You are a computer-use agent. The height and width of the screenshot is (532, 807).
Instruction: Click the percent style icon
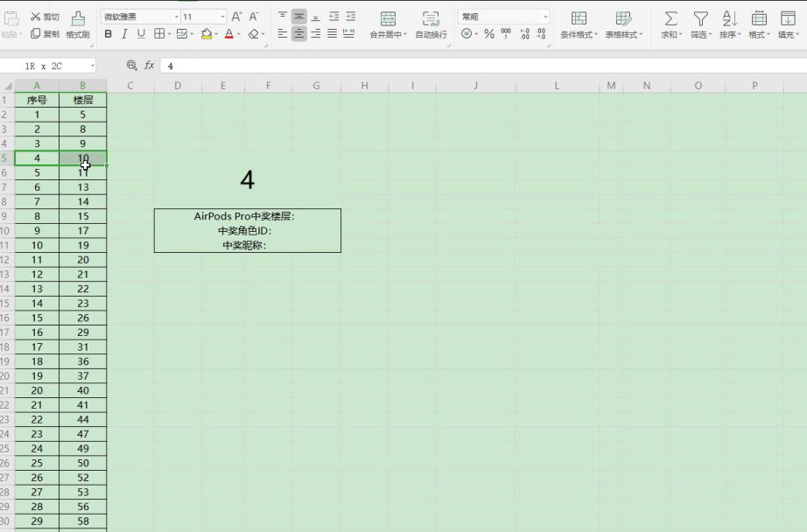pos(489,34)
